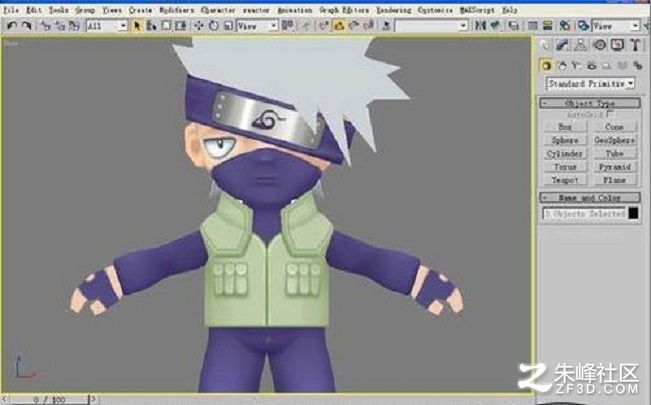Switch to the Hierarchy command panel tab
Viewport: 651px width, 405px height.
coord(580,45)
